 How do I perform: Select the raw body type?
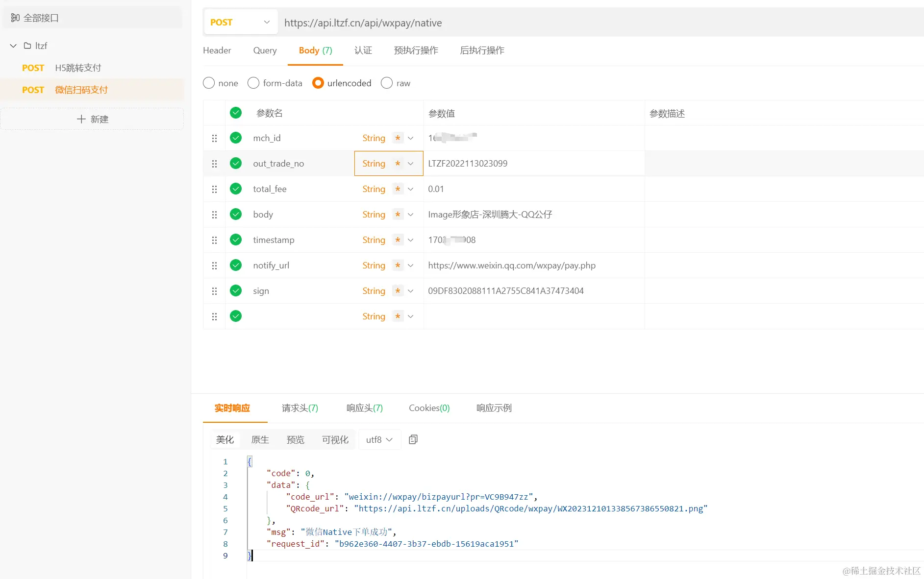tap(387, 83)
